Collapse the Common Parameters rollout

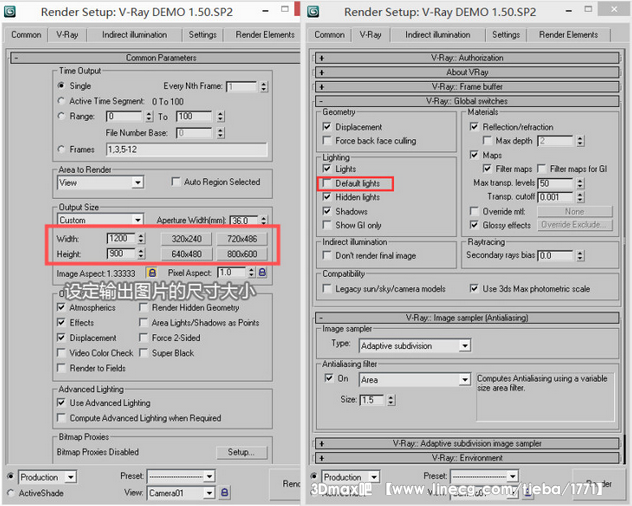pyautogui.click(x=156, y=58)
